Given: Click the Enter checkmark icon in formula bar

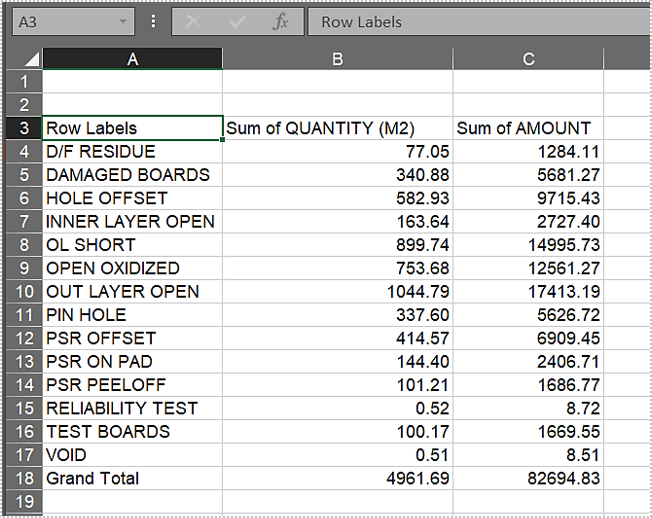Looking at the screenshot, I should [x=237, y=22].
